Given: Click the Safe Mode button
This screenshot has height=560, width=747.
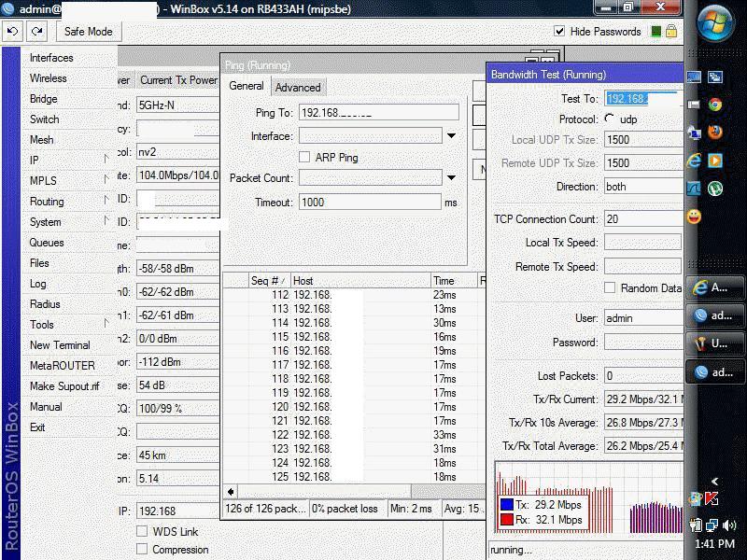Looking at the screenshot, I should point(88,31).
